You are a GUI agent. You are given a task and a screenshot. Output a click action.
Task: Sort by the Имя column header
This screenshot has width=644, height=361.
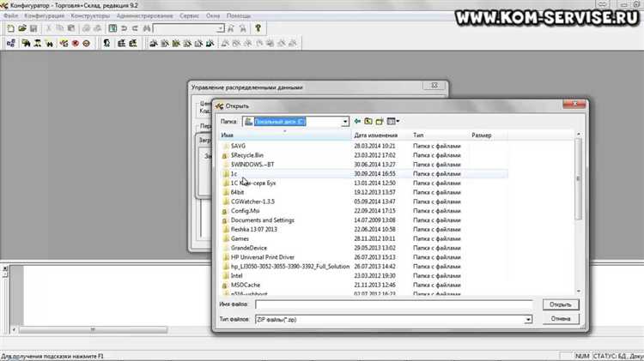[284, 135]
